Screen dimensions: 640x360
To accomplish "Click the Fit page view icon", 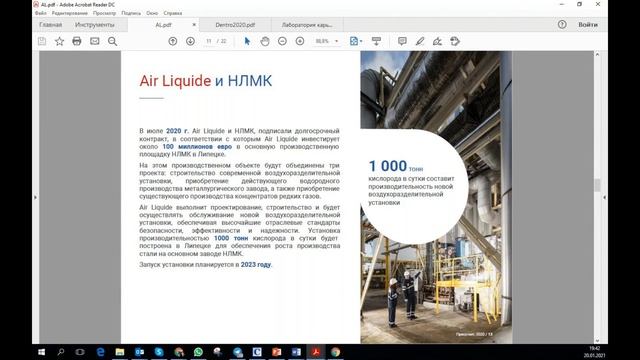I will 354,41.
